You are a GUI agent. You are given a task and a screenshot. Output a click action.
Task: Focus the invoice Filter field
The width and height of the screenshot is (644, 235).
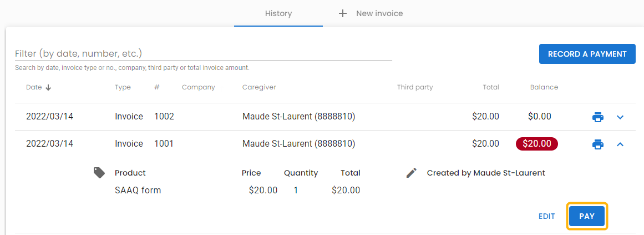click(x=203, y=53)
